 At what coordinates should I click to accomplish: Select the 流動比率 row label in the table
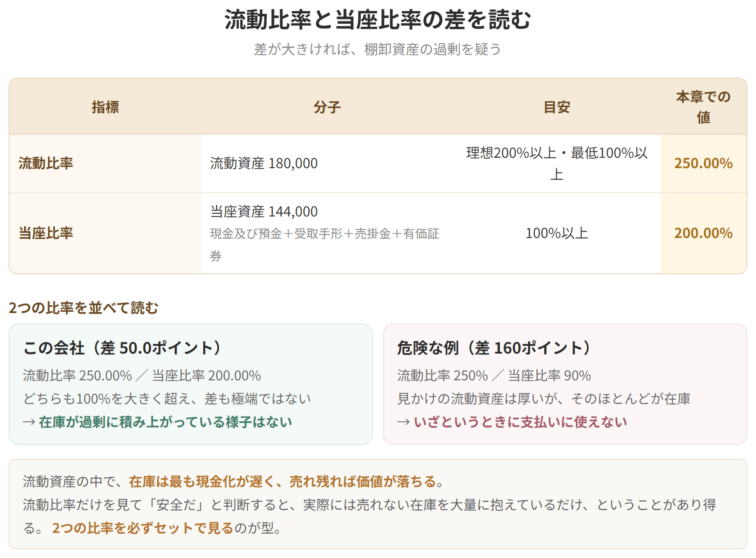(x=46, y=163)
